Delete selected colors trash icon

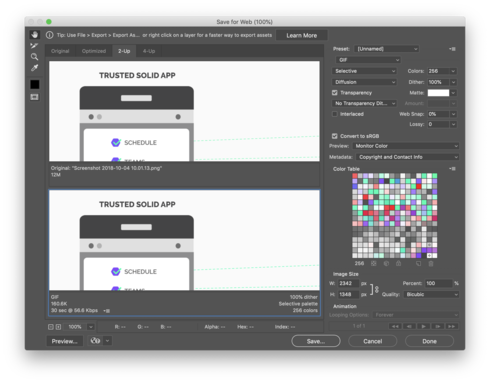[x=431, y=263]
